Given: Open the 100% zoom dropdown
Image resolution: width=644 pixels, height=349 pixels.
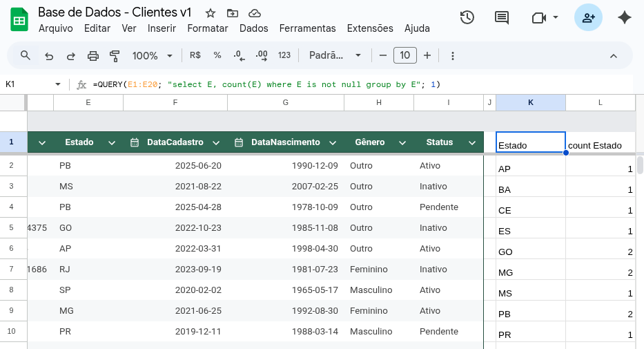Looking at the screenshot, I should coord(153,55).
